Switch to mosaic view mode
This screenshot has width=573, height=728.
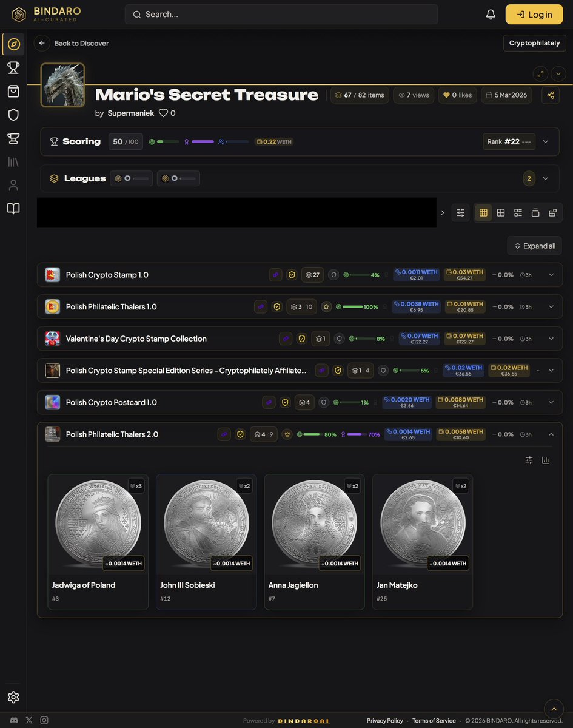pos(552,212)
